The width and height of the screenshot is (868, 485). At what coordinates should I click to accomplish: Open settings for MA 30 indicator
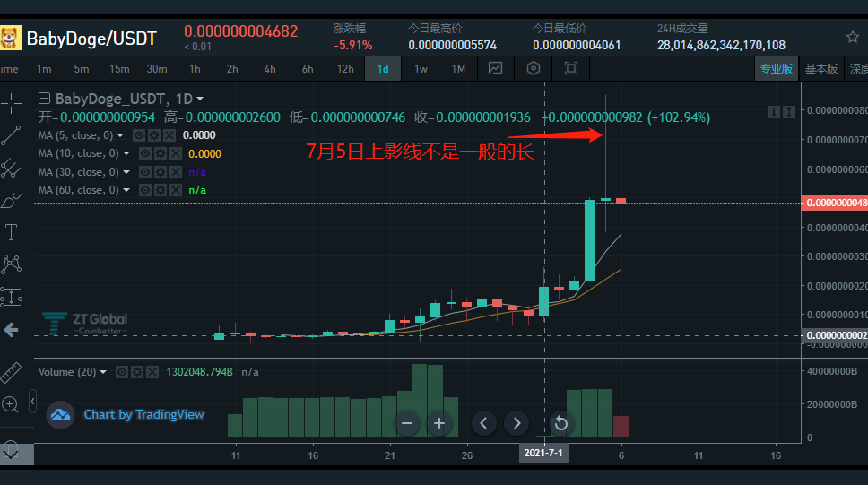pos(160,172)
